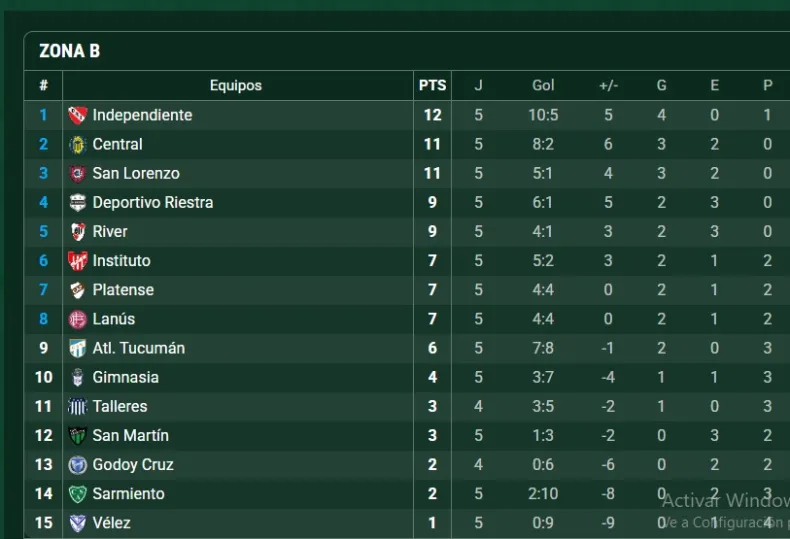790x539 pixels.
Task: Sort table by PTS column header
Action: click(x=432, y=85)
